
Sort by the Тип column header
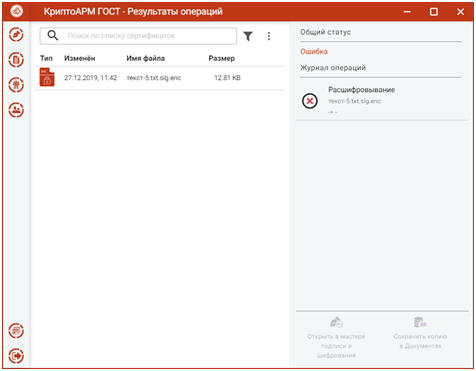(x=46, y=58)
